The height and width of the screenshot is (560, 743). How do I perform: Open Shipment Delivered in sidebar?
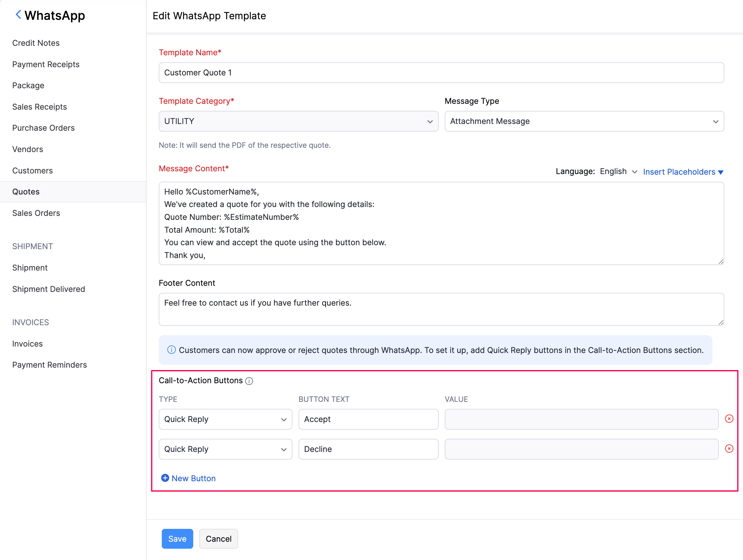pyautogui.click(x=49, y=289)
